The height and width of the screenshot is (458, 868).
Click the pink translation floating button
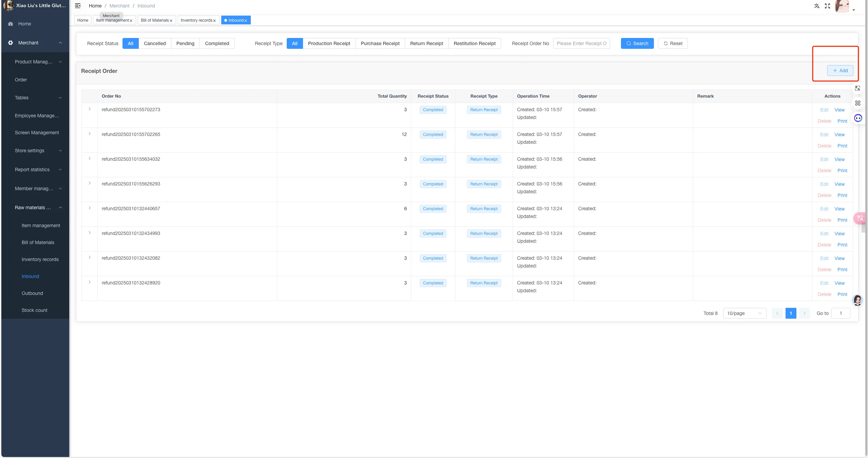point(860,218)
